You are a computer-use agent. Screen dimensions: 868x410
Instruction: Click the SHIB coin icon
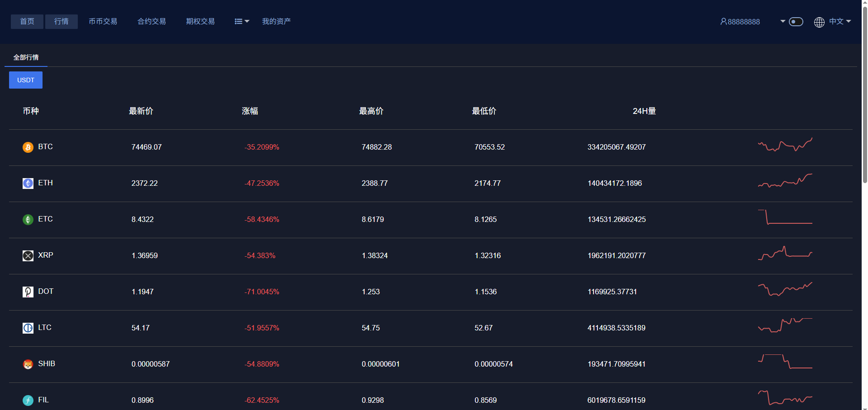click(x=28, y=364)
